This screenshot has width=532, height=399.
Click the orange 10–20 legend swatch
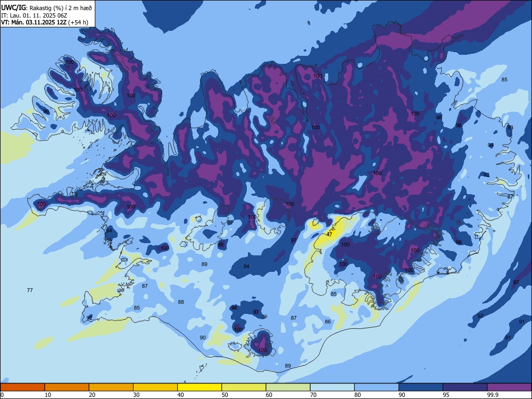click(67, 387)
